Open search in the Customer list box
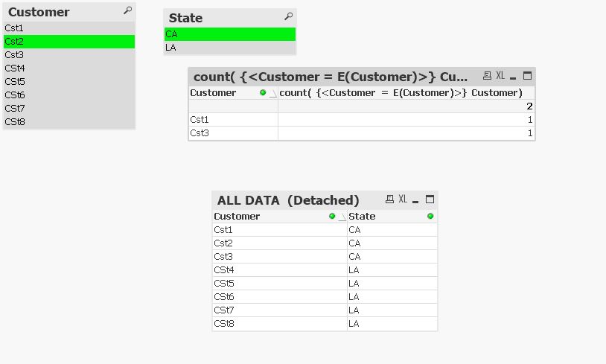Viewport: 606px width, 364px height. [x=128, y=11]
